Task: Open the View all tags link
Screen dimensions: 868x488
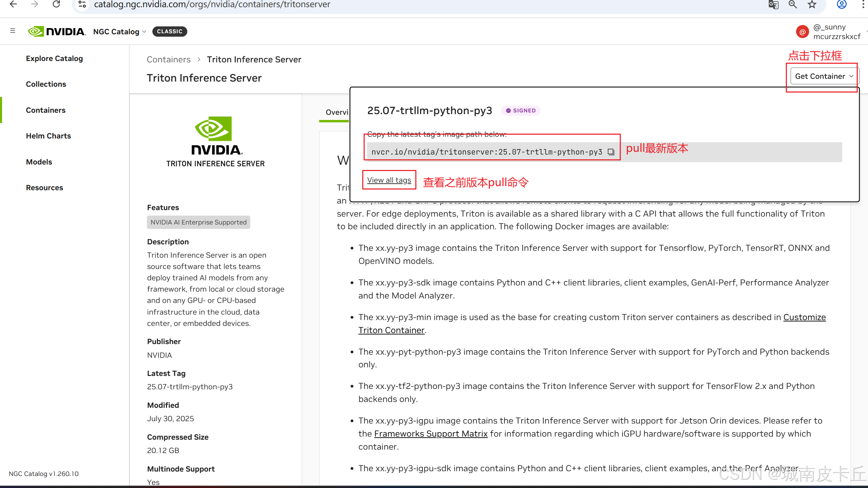Action: (x=389, y=180)
